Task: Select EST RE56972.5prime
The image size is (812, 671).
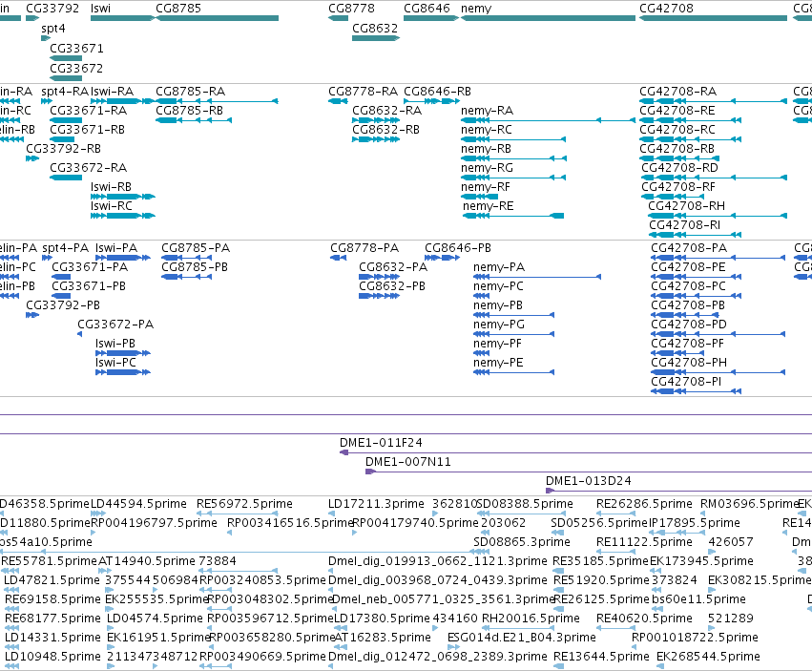Action: (x=244, y=504)
